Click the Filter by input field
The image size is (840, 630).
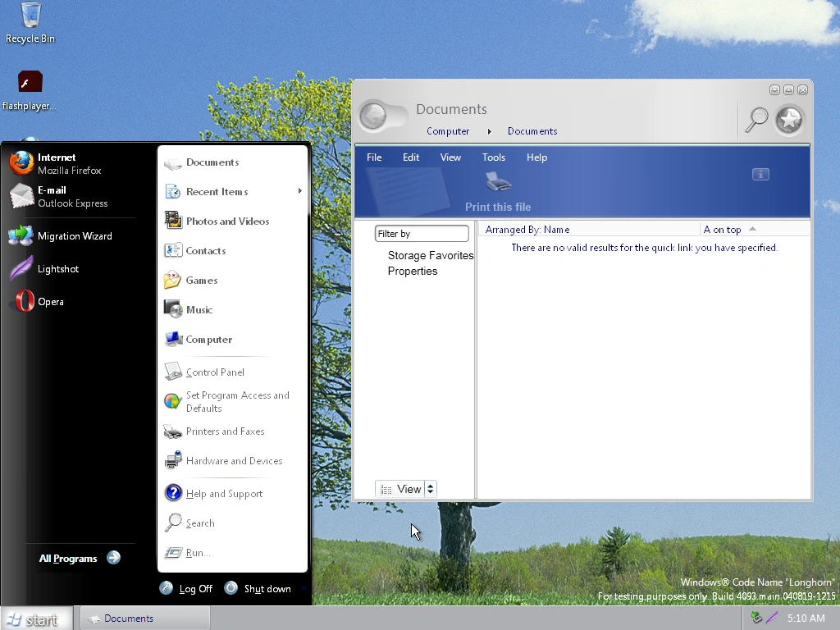[422, 234]
